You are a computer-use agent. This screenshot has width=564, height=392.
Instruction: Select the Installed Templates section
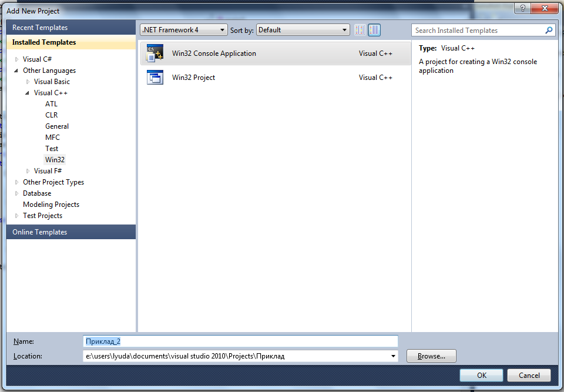71,42
